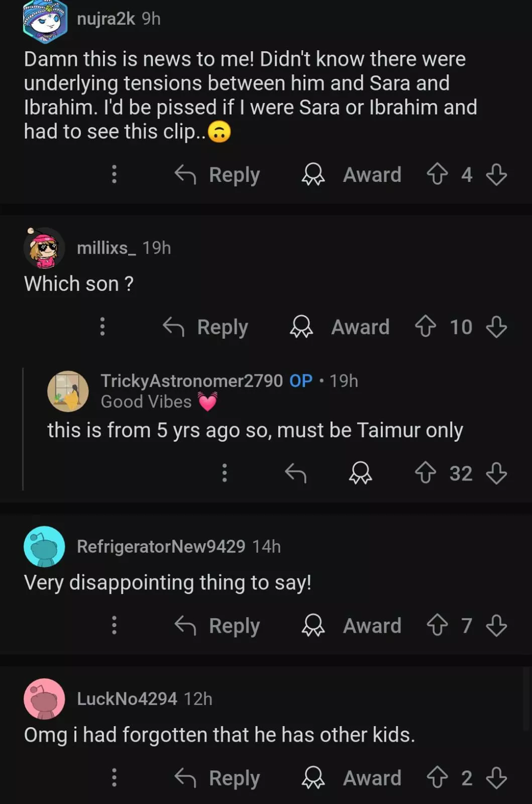Click the reply arrow icon under TrickyAstronomer2790's reply
The width and height of the screenshot is (532, 804).
tap(295, 473)
